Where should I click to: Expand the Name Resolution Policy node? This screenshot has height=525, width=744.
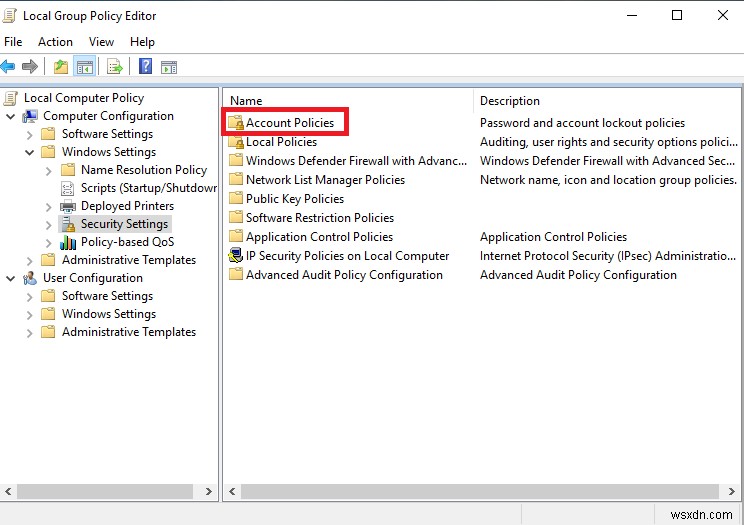[48, 171]
